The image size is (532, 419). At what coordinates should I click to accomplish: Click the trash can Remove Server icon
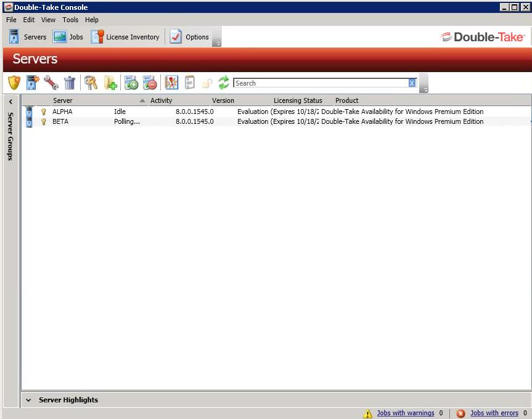(70, 83)
